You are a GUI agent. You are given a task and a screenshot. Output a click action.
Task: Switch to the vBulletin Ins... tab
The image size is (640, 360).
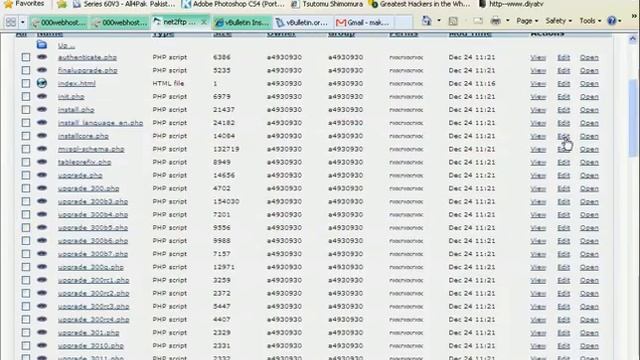(242, 22)
